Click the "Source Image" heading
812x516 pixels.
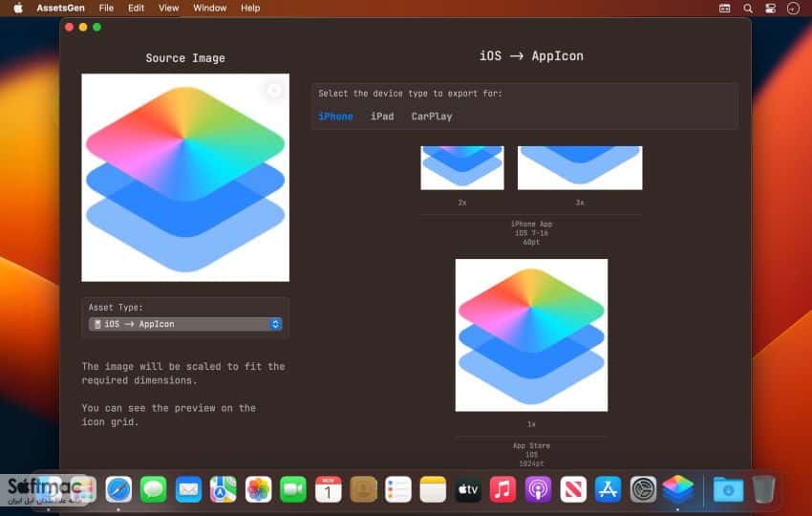pyautogui.click(x=185, y=58)
